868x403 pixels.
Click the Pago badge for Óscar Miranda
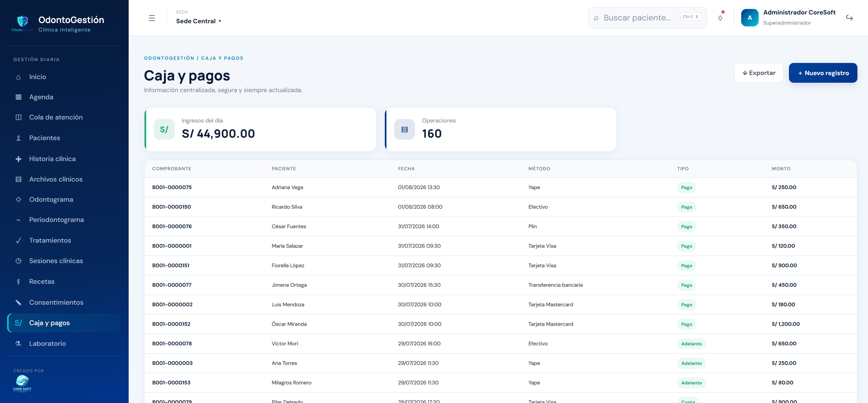(x=686, y=324)
